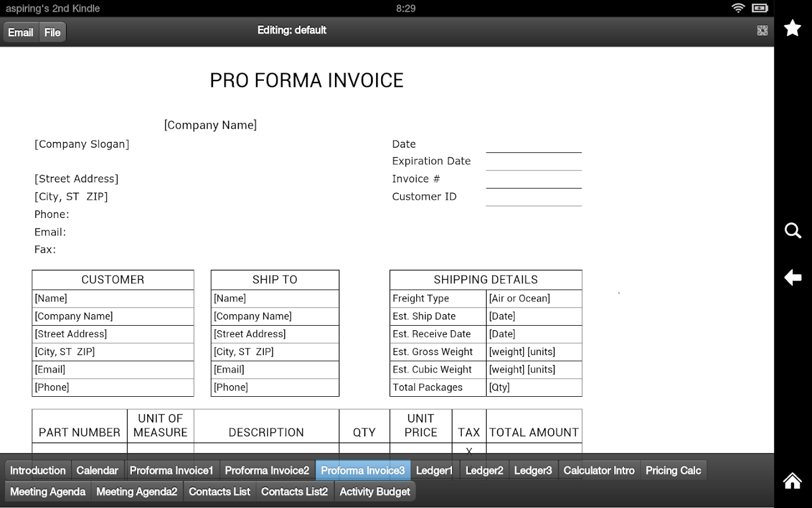This screenshot has width=812, height=508.
Task: Open the Email menu button
Action: pyautogui.click(x=21, y=32)
